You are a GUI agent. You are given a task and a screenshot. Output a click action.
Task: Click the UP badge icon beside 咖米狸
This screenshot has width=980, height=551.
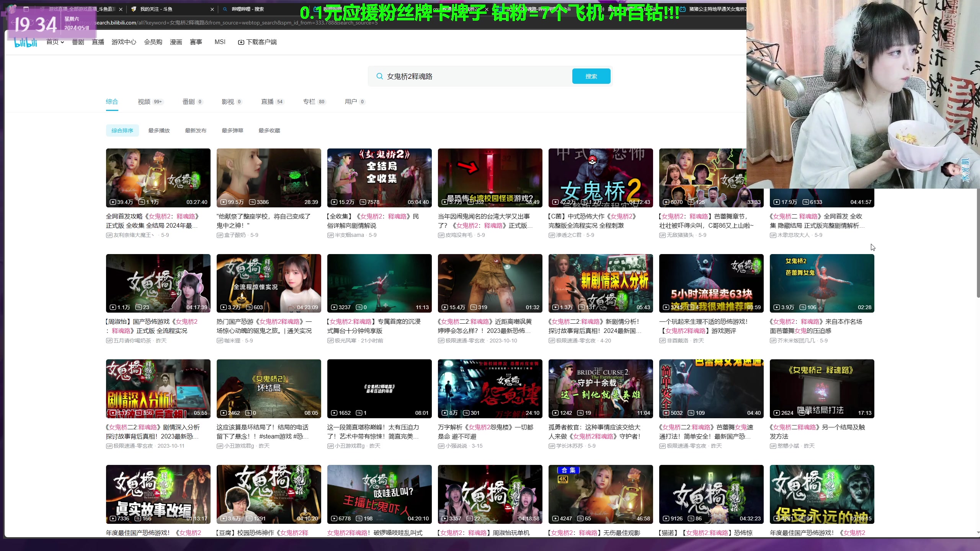[220, 341]
